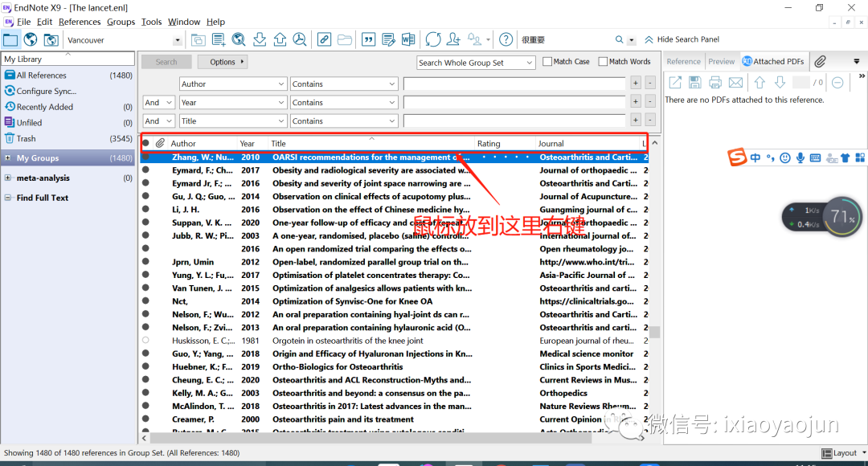Click Hide Search Panel
The image size is (868, 466).
pyautogui.click(x=682, y=39)
